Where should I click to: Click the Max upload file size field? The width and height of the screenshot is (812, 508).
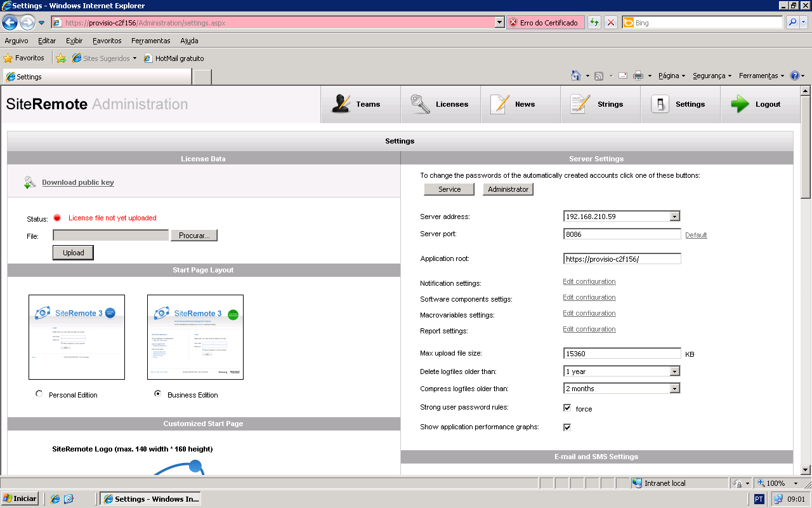622,354
